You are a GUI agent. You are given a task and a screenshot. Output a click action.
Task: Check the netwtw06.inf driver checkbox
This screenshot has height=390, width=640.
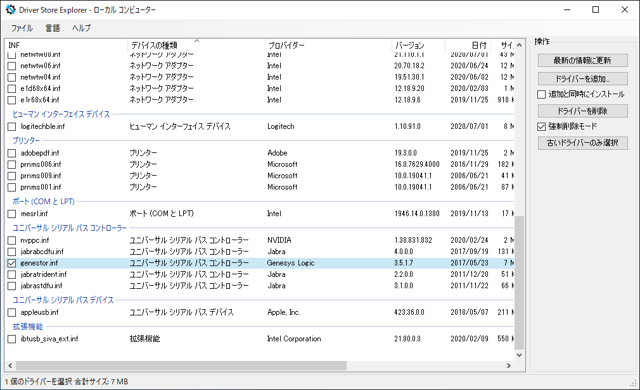click(12, 66)
